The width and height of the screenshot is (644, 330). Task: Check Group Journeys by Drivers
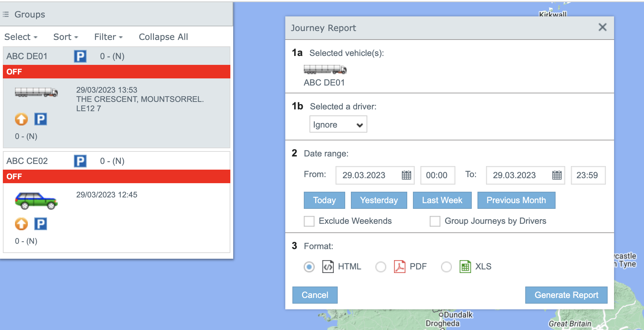click(435, 221)
